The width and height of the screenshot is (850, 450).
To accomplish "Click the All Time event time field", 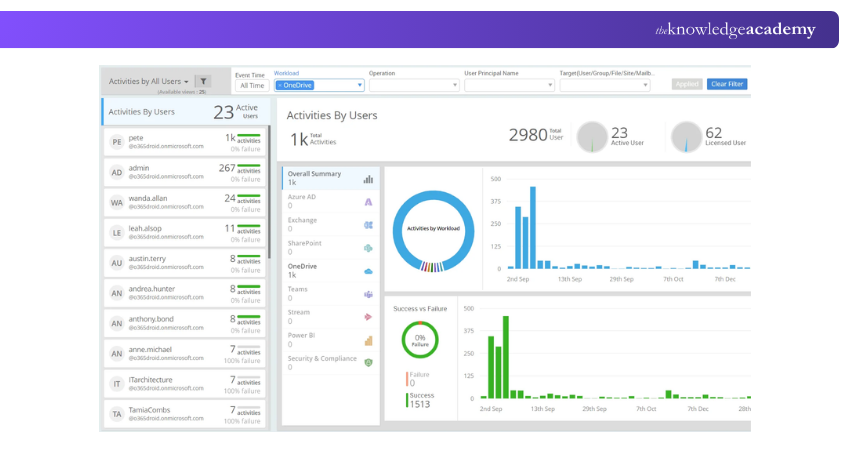I will click(252, 86).
